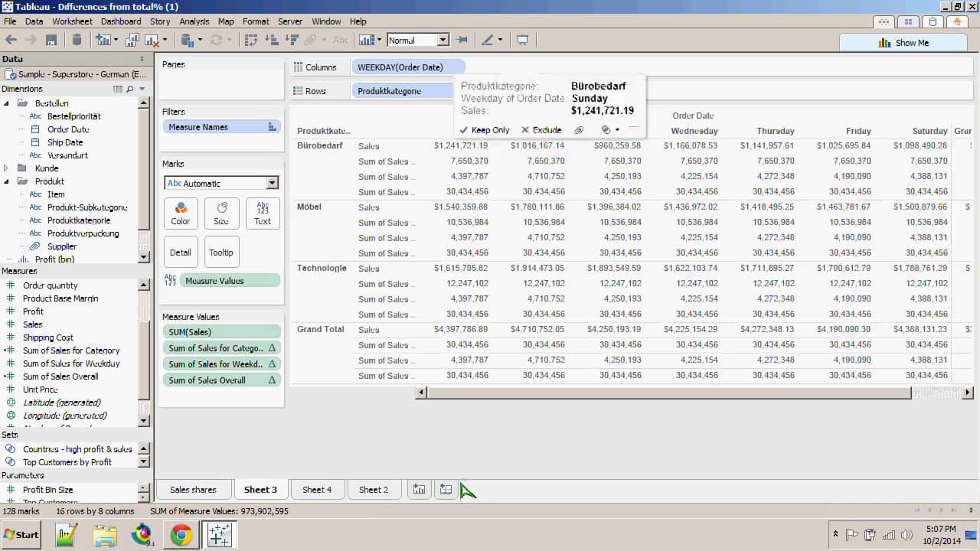
Task: Click the Detail button on Marks card
Action: coord(181,253)
